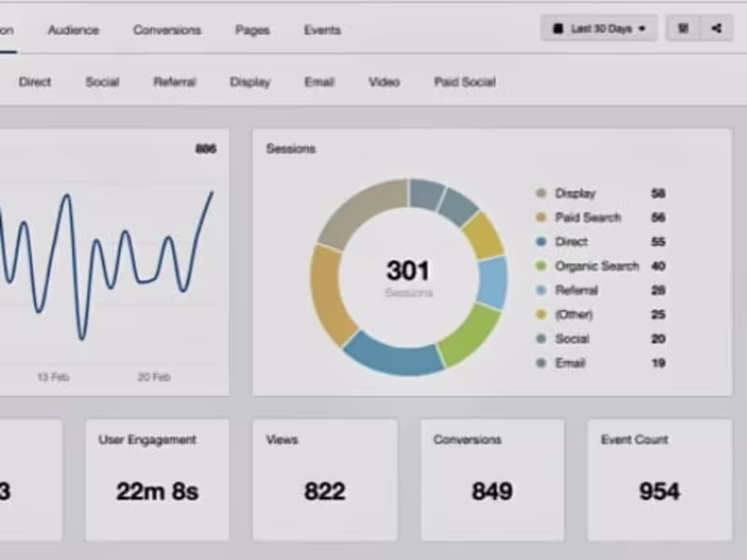
Task: Click the Organic Search legend color dot
Action: pyautogui.click(x=541, y=266)
